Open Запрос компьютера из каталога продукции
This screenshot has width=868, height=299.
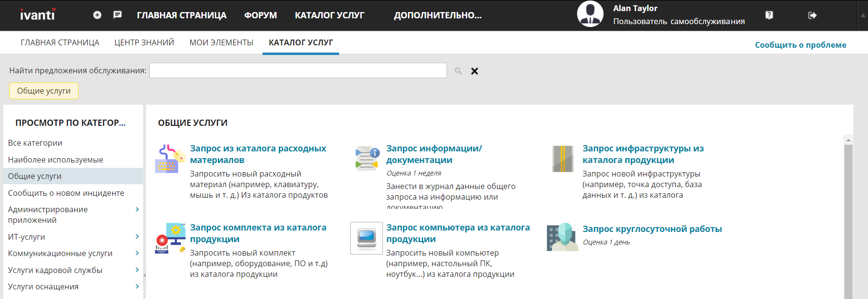tap(458, 233)
